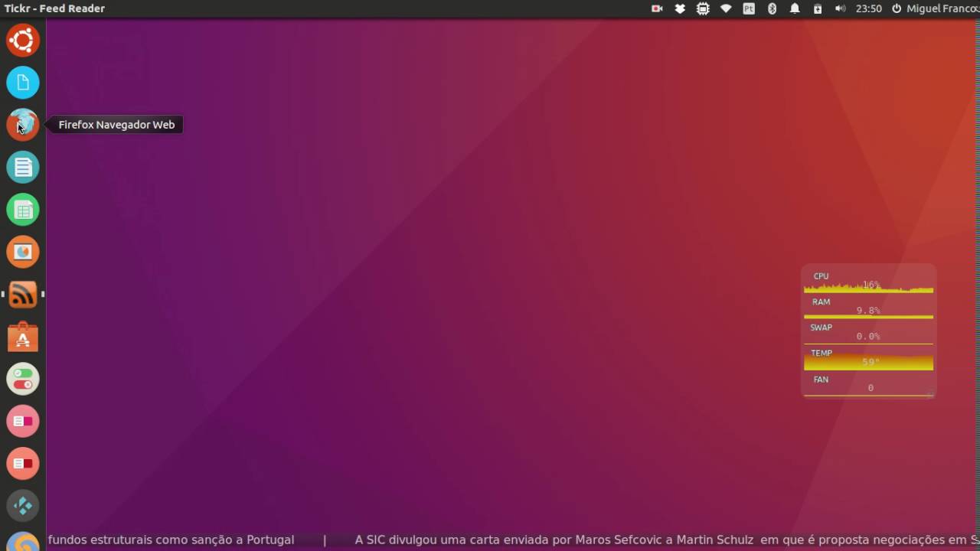
Task: Open the green LibreOffice Calc spreadsheet icon
Action: point(23,210)
